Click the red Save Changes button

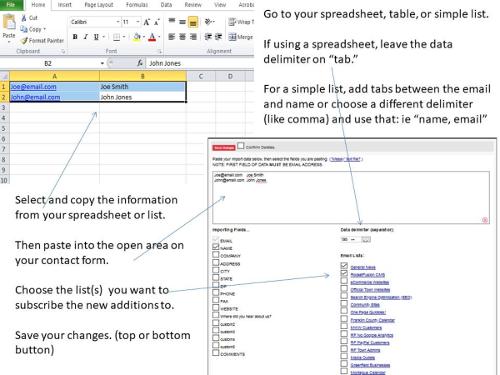tap(224, 147)
